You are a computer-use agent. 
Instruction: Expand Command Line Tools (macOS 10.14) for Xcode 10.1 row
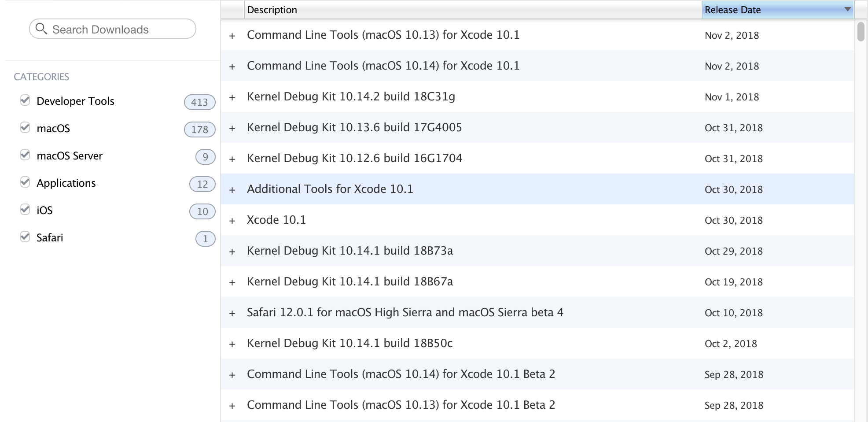232,67
